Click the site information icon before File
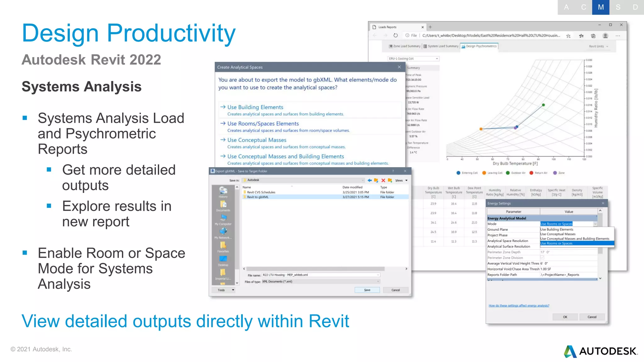This screenshot has width=644, height=362. pyautogui.click(x=407, y=36)
